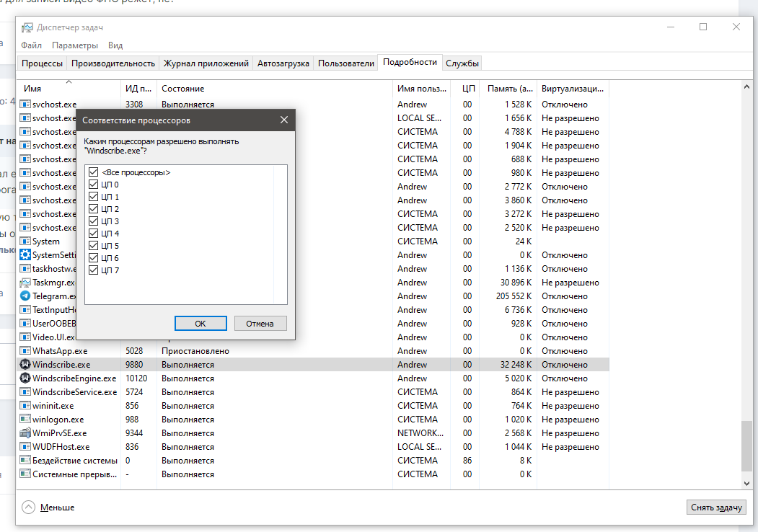The height and width of the screenshot is (532, 758).
Task: Collapse Task Manager using the Меньше chevron
Action: tap(29, 507)
